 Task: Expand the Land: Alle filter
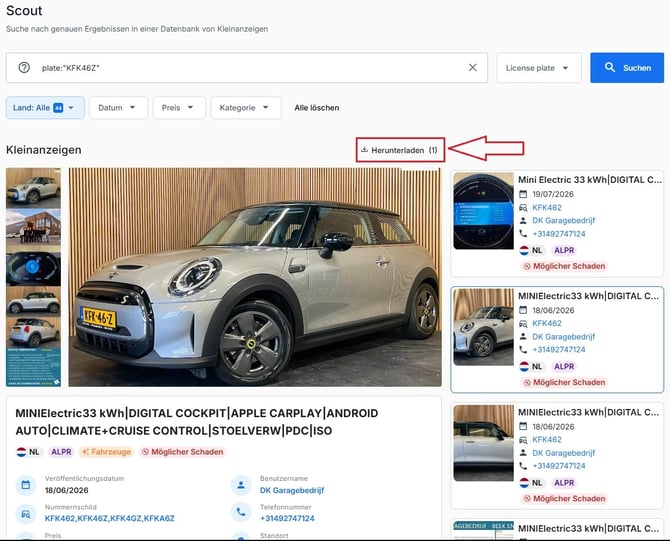click(x=45, y=108)
